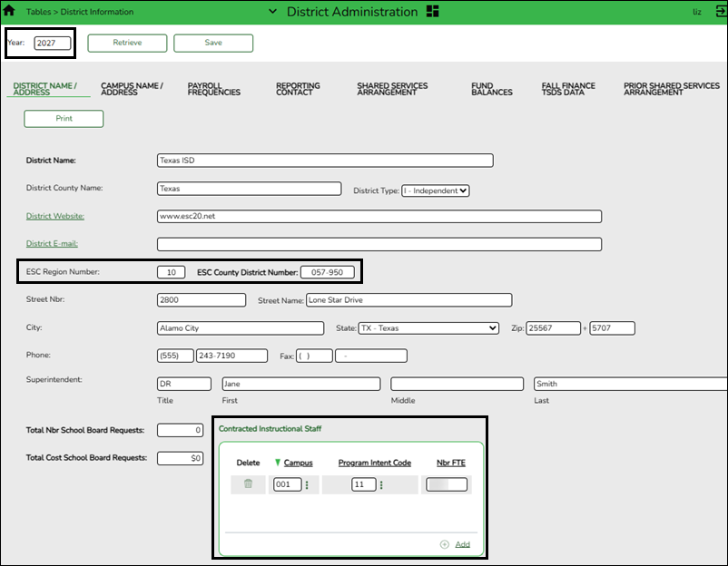
Task: Open Prior Shared Services Arrangement tab
Action: pos(672,89)
